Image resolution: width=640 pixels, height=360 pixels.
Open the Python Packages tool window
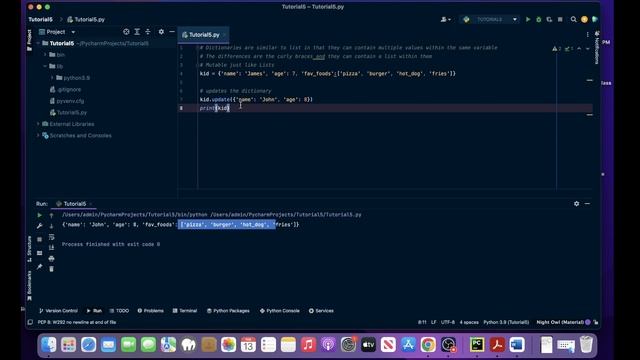(228, 311)
